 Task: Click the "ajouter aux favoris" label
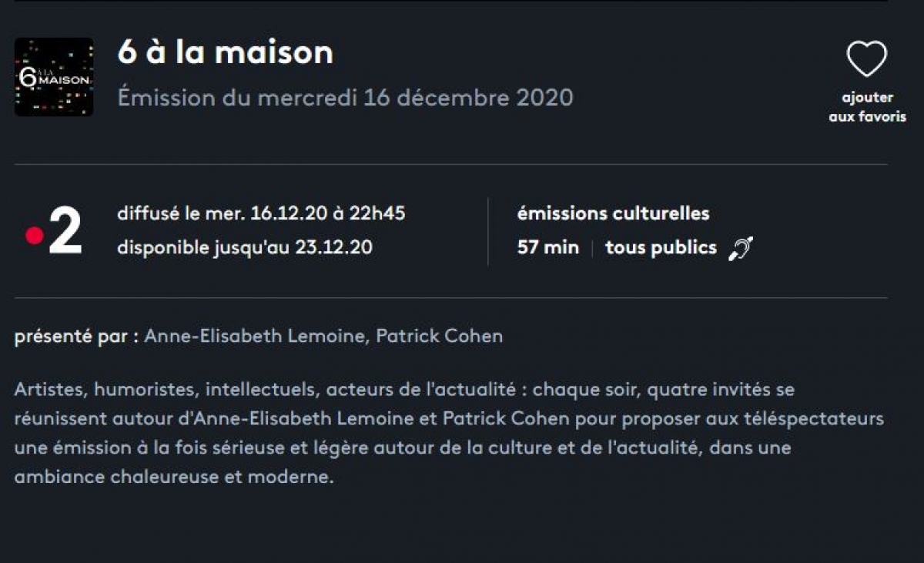(x=867, y=107)
